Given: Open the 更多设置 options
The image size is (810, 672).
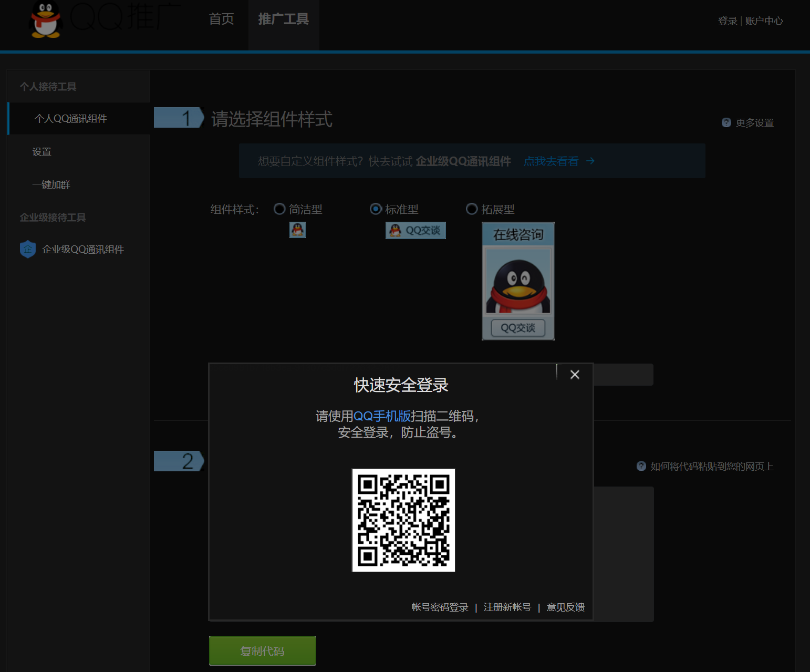Looking at the screenshot, I should pos(754,122).
